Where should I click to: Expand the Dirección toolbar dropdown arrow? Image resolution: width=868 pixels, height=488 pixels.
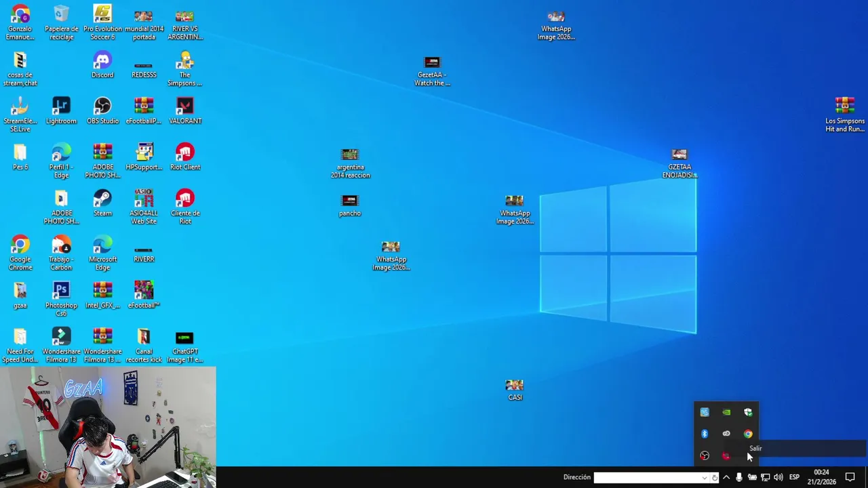[705, 477]
